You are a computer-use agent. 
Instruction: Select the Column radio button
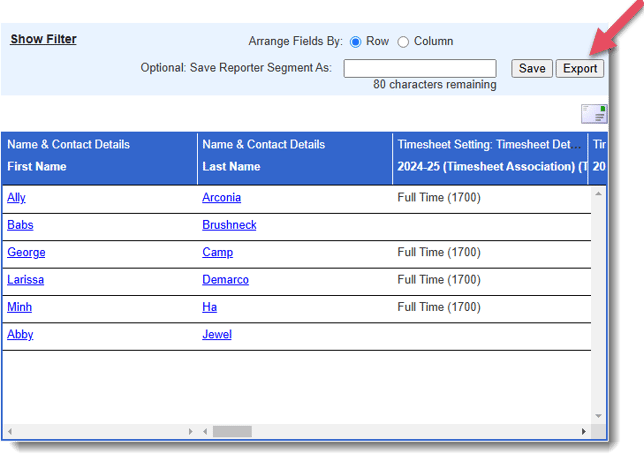tap(404, 42)
